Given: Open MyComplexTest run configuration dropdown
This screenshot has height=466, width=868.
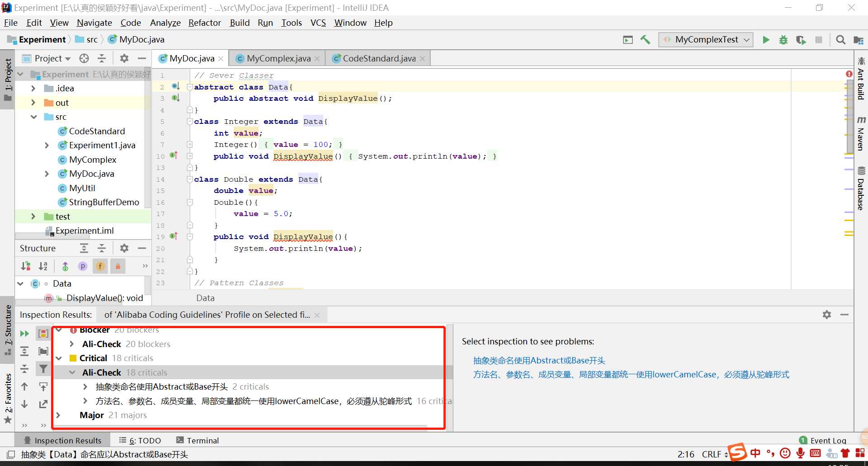Looking at the screenshot, I should tap(706, 40).
